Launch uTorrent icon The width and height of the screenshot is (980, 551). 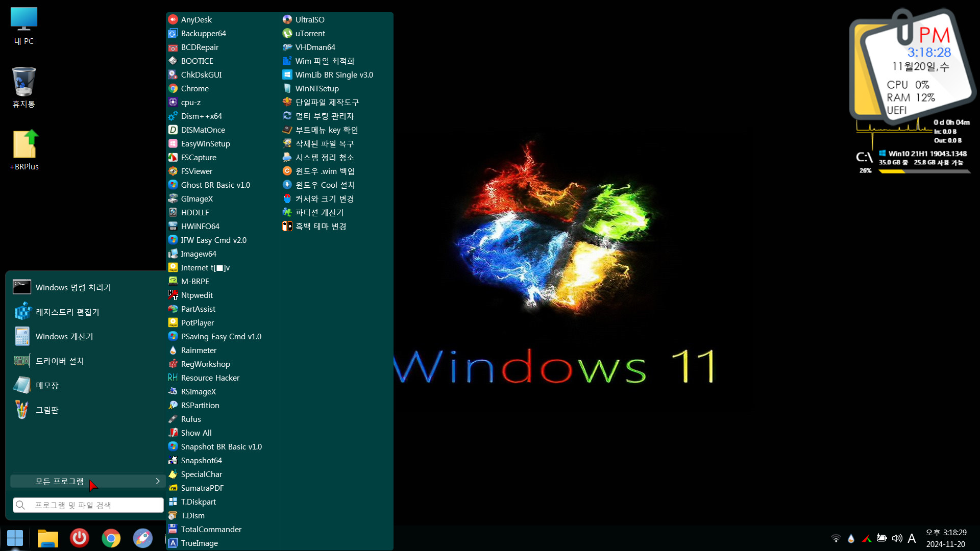(x=287, y=33)
